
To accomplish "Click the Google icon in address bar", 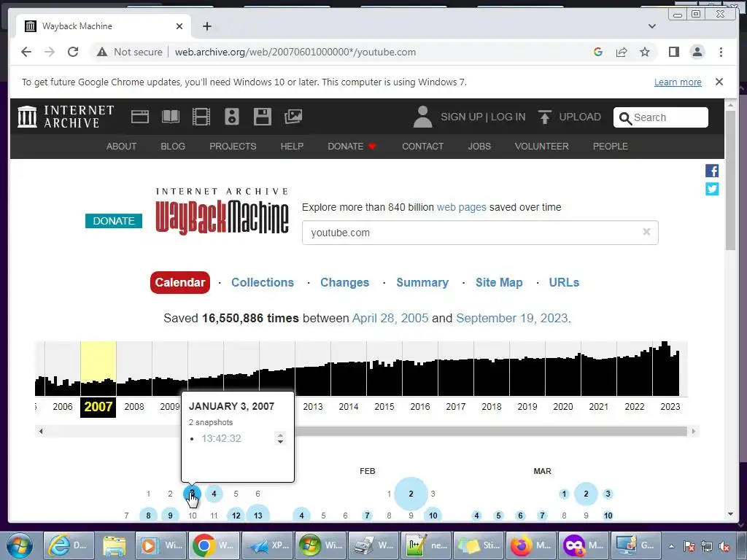I will [598, 52].
